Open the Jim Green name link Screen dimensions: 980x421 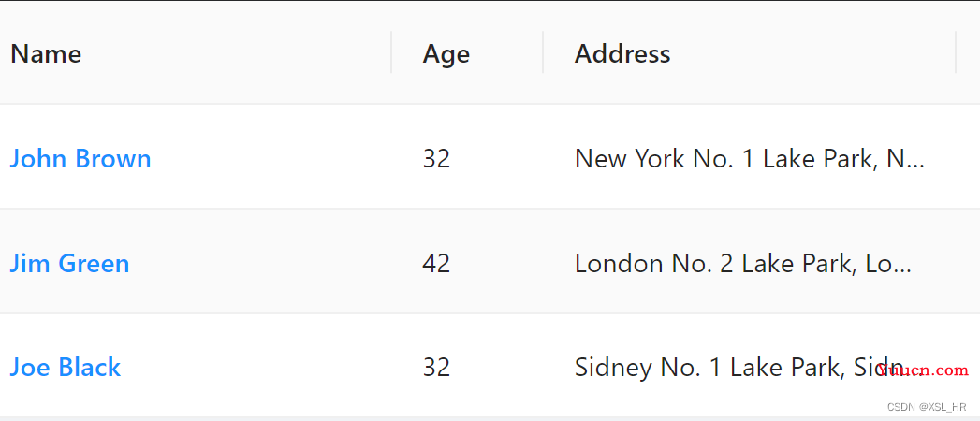coord(69,264)
